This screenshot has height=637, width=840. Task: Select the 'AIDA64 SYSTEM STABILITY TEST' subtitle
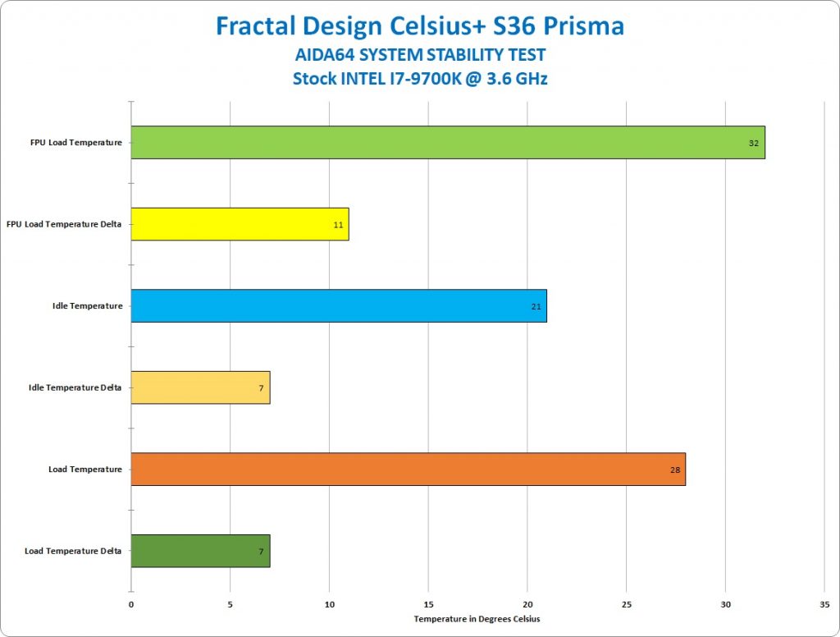click(420, 55)
